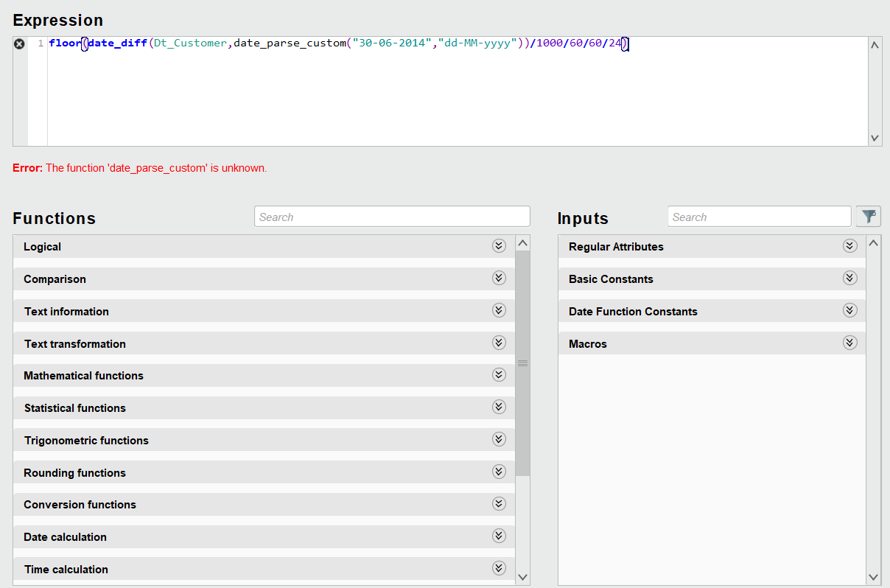
Task: Click the Inputs list scroll down arrow
Action: point(874,577)
